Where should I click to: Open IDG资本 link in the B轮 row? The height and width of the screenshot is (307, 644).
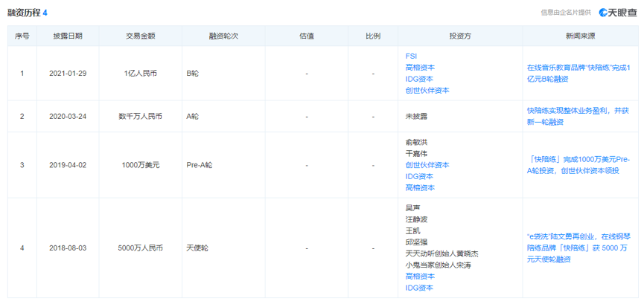click(419, 79)
